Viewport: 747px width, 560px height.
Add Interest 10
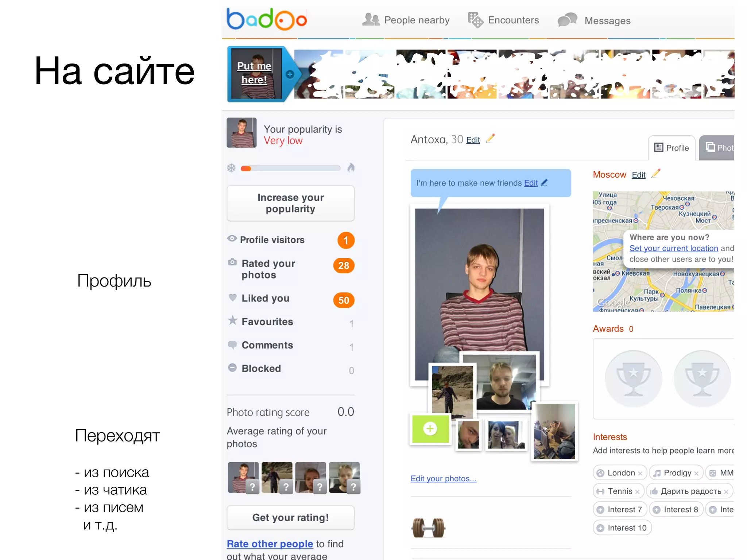coord(622,528)
